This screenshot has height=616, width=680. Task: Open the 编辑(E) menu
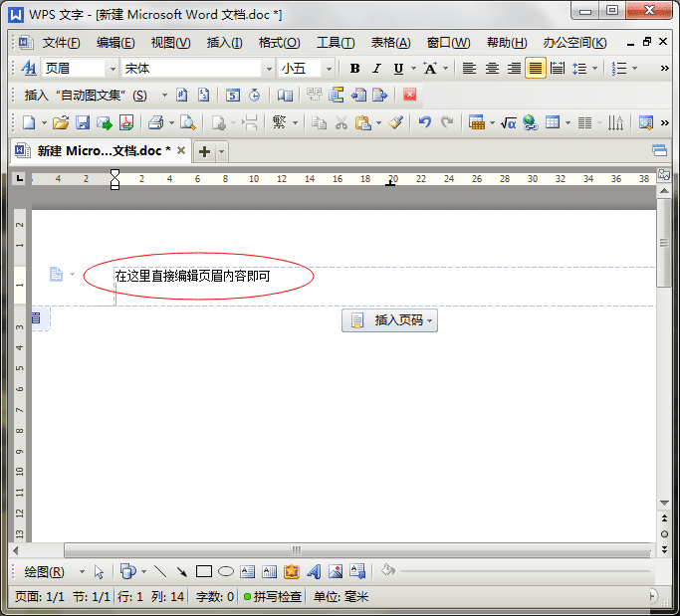tap(115, 43)
